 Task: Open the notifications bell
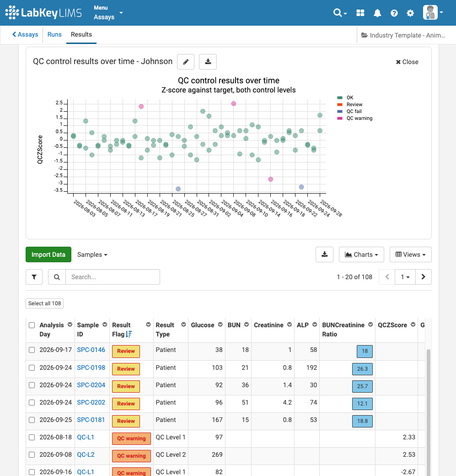tap(377, 13)
